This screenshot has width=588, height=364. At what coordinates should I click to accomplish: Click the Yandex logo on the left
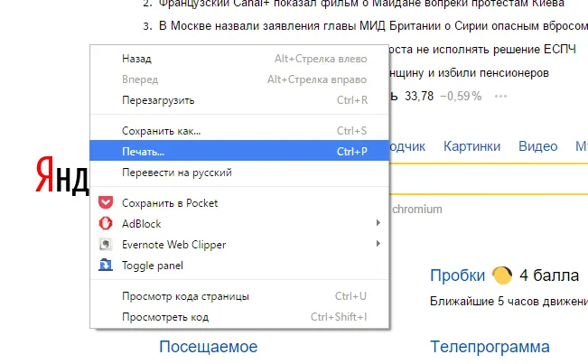[x=62, y=175]
